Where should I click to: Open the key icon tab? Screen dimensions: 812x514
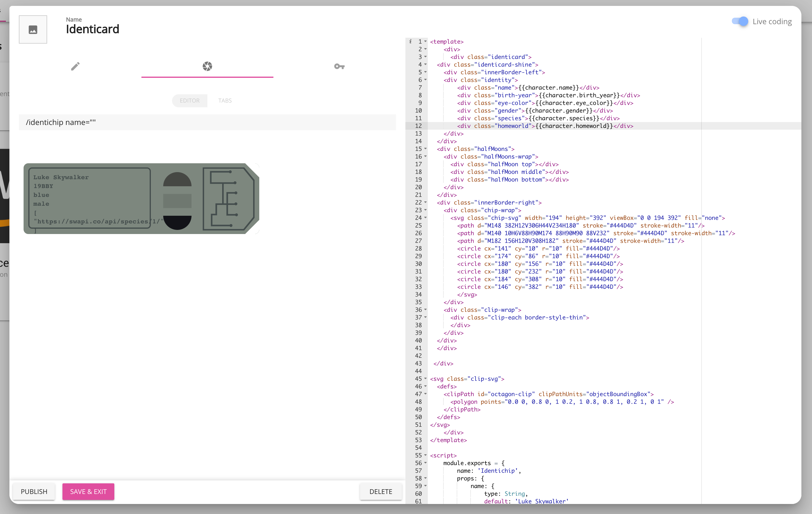pos(339,66)
